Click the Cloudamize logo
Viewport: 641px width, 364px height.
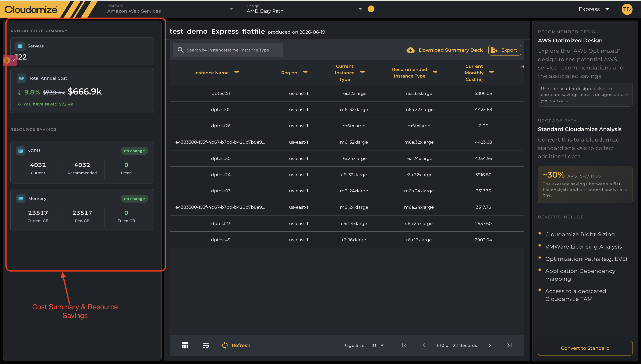(31, 10)
